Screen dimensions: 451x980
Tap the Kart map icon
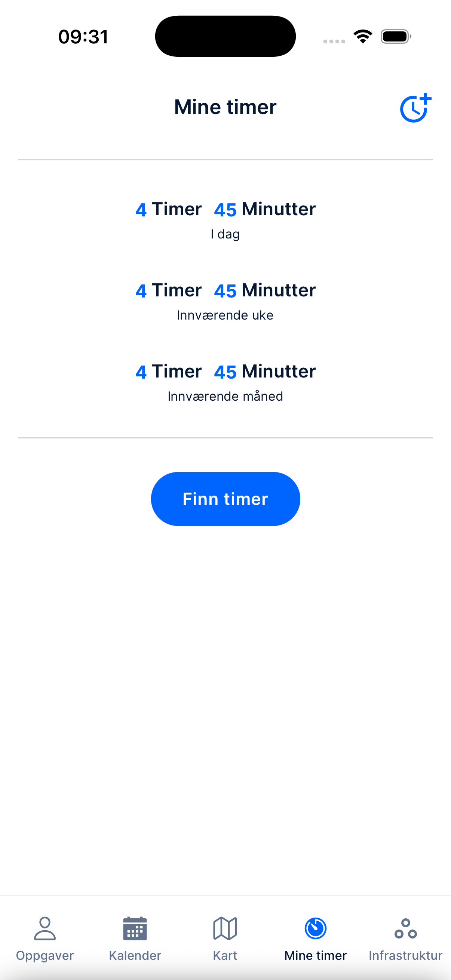pyautogui.click(x=225, y=928)
